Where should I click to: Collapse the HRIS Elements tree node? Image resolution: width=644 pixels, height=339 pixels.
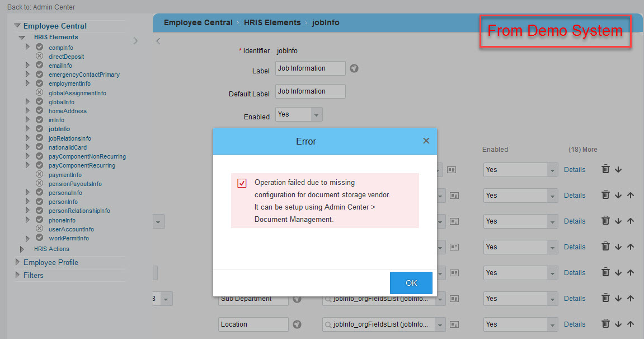pos(22,38)
